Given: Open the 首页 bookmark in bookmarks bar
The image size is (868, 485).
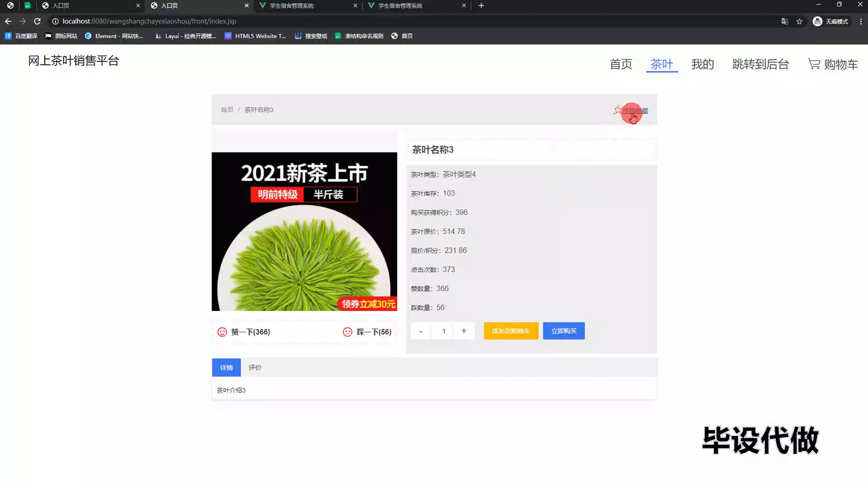Looking at the screenshot, I should [402, 36].
